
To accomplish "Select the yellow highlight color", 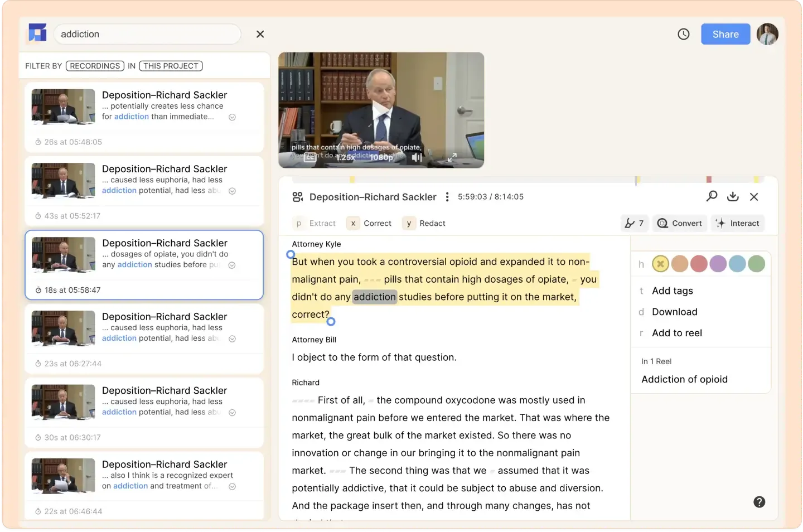I will [660, 264].
